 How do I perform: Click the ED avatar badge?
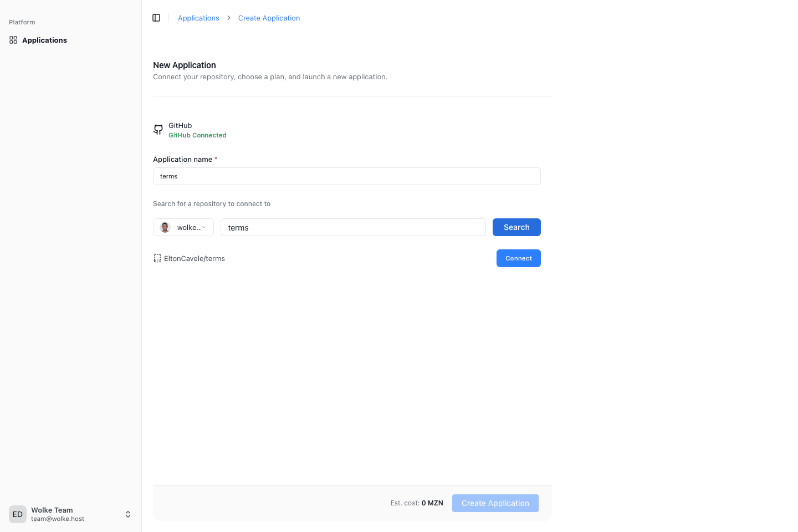coord(18,514)
